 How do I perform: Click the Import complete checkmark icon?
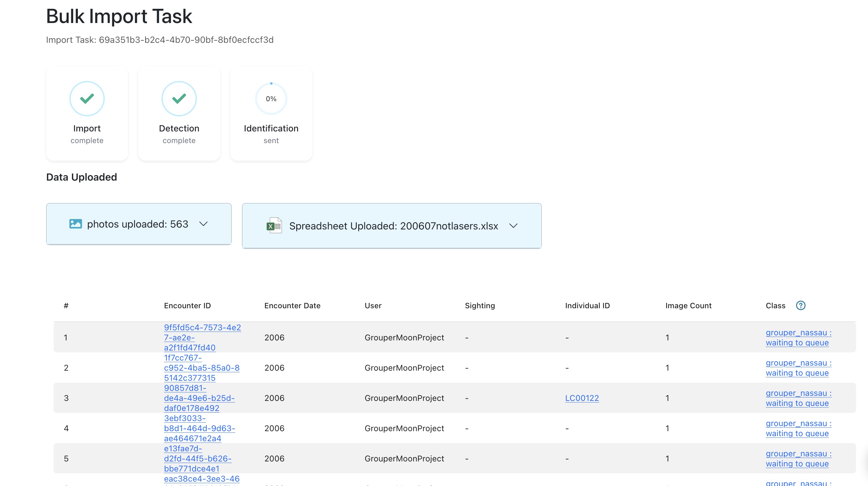87,99
